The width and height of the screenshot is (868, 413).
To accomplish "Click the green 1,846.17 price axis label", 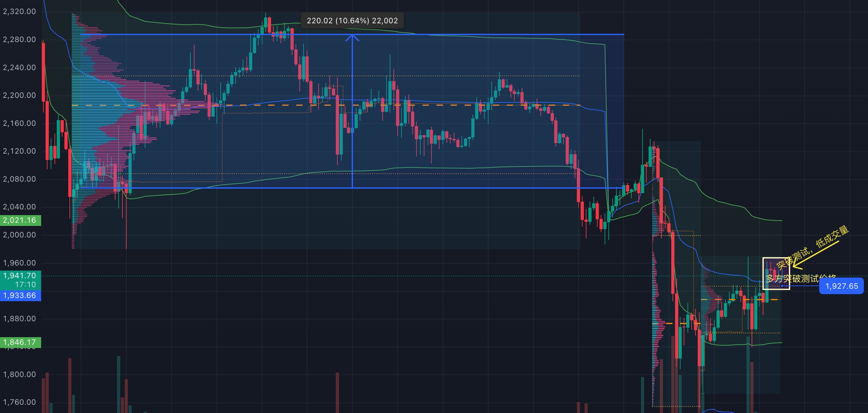I will 20,342.
